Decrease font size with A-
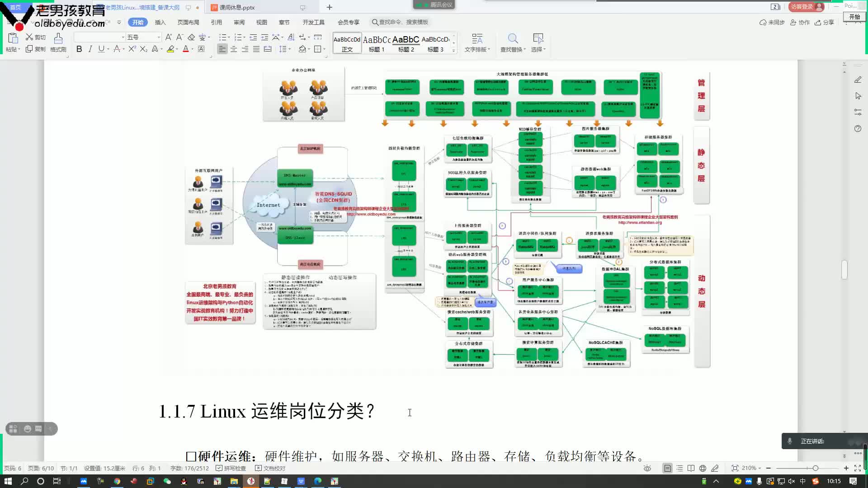The image size is (868, 488). click(179, 37)
